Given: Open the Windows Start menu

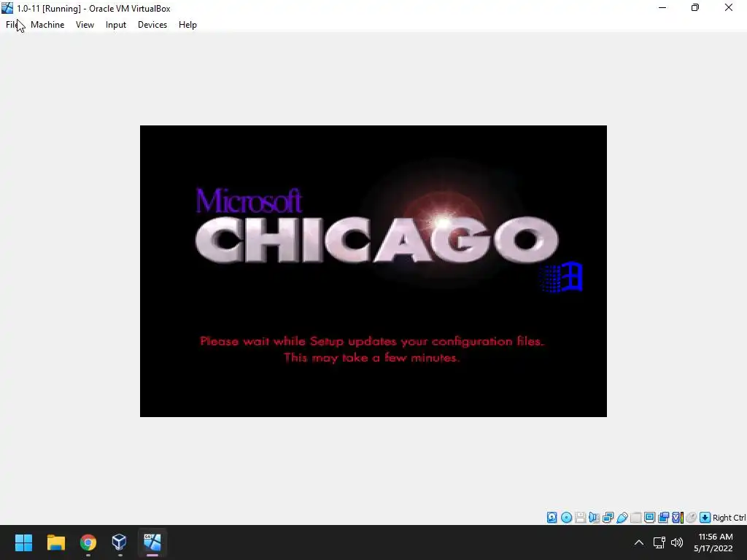Looking at the screenshot, I should 23,542.
